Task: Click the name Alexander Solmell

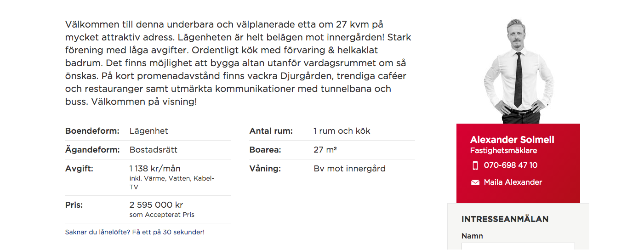Action: pyautogui.click(x=512, y=140)
